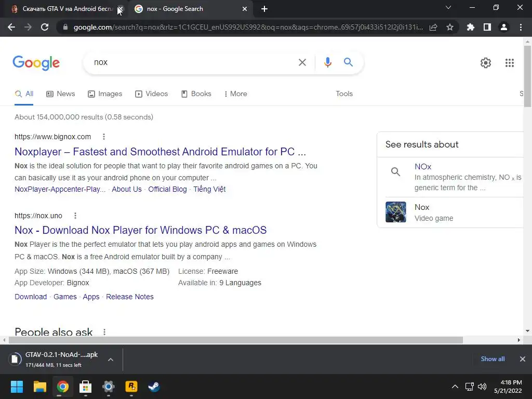Viewport: 532px width, 399px height.
Task: Expand the More search filters
Action: 235,94
